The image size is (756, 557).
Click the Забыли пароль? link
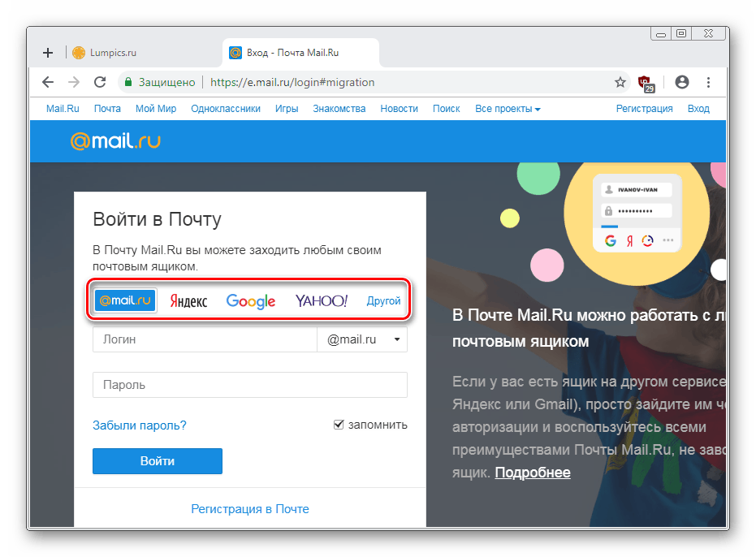[140, 425]
